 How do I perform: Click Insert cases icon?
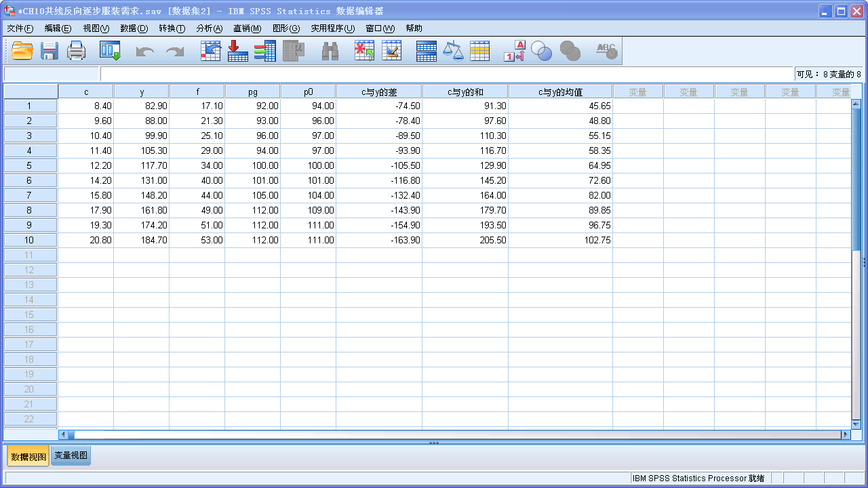click(364, 51)
